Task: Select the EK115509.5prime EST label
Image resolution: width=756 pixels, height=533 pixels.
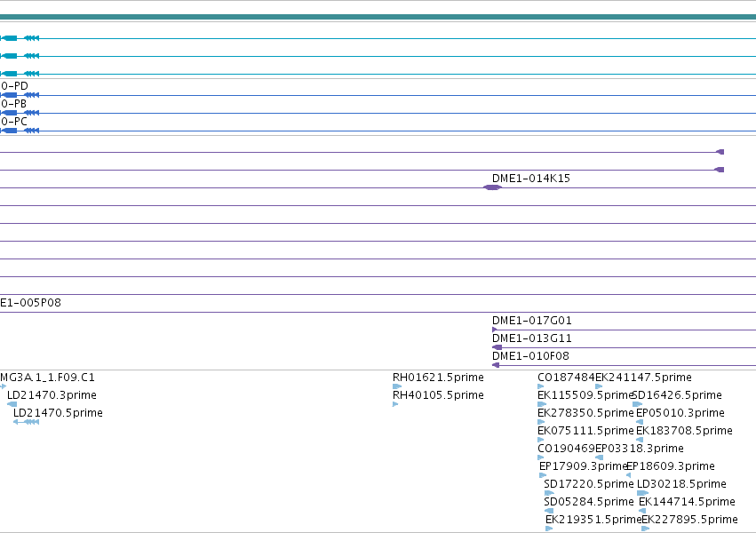Action: pos(585,395)
